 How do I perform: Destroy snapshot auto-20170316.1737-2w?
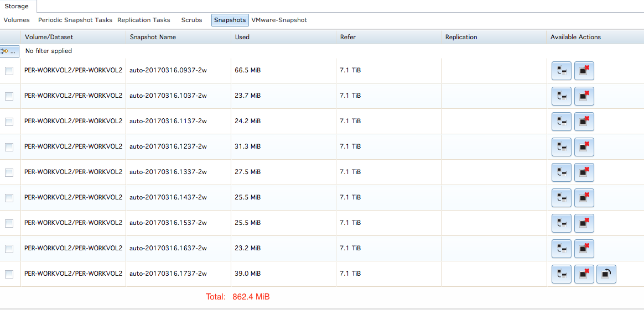[584, 274]
